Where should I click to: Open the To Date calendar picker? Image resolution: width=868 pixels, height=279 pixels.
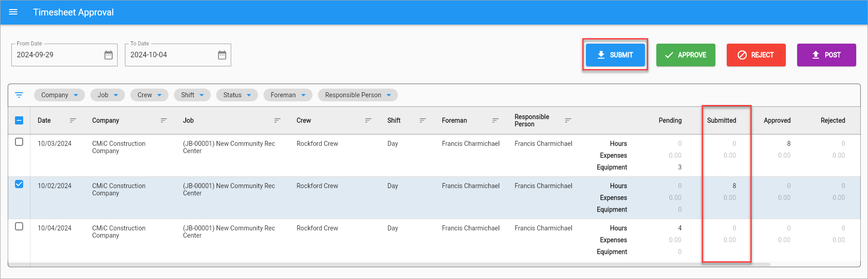[x=222, y=55]
